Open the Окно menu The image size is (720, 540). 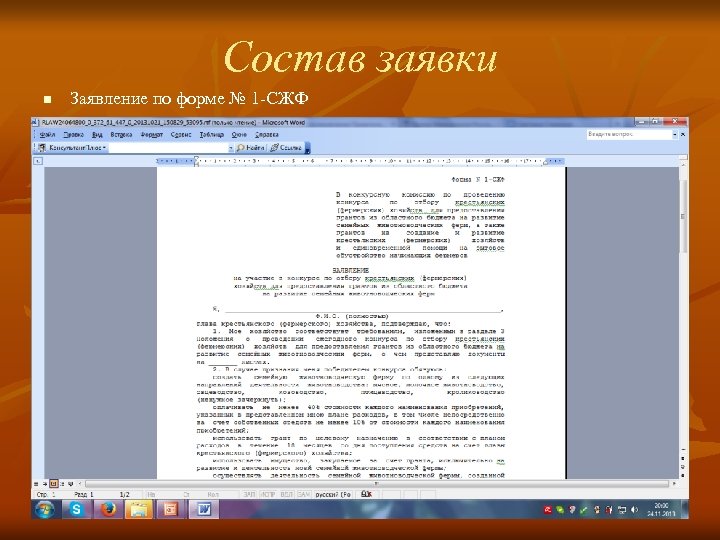(x=239, y=135)
